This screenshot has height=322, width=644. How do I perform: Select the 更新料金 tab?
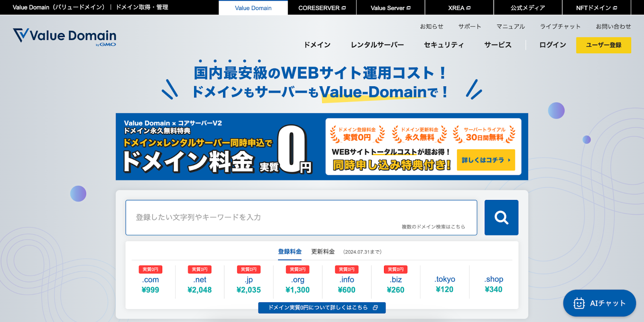point(323,251)
